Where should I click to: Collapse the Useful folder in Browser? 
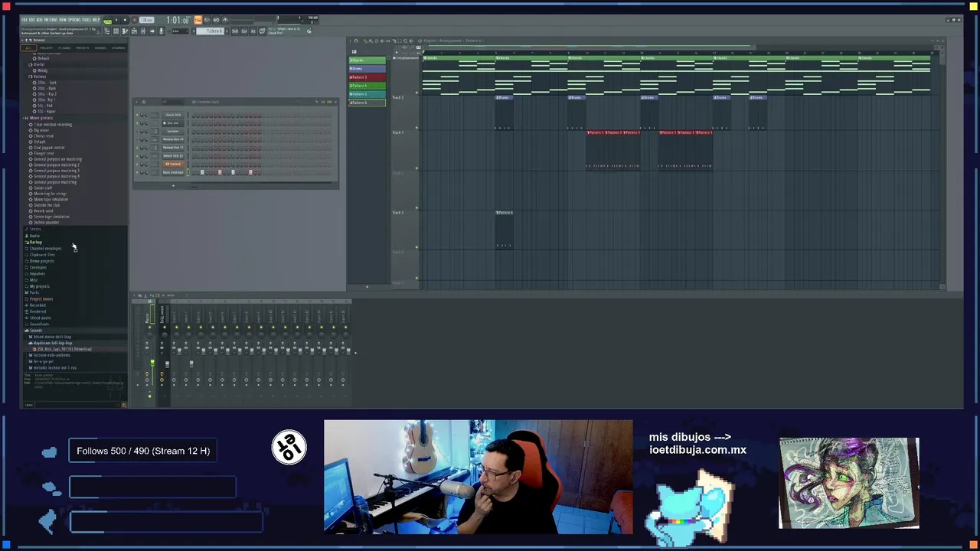[x=38, y=64]
